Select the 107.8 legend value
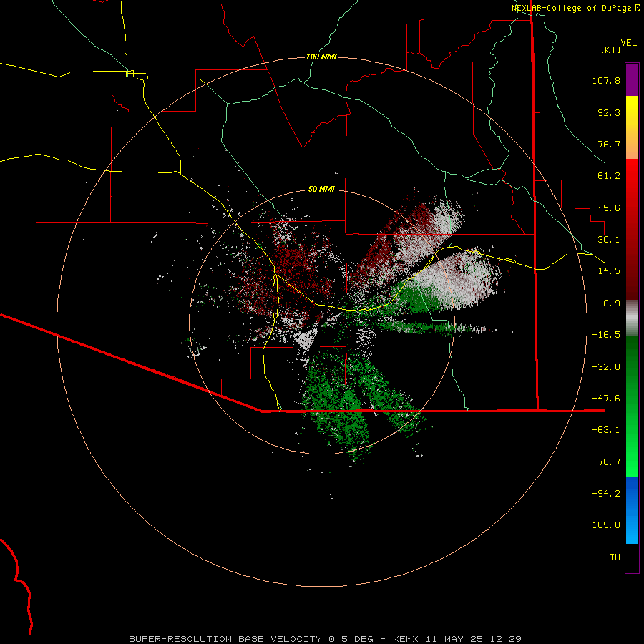 tap(606, 80)
